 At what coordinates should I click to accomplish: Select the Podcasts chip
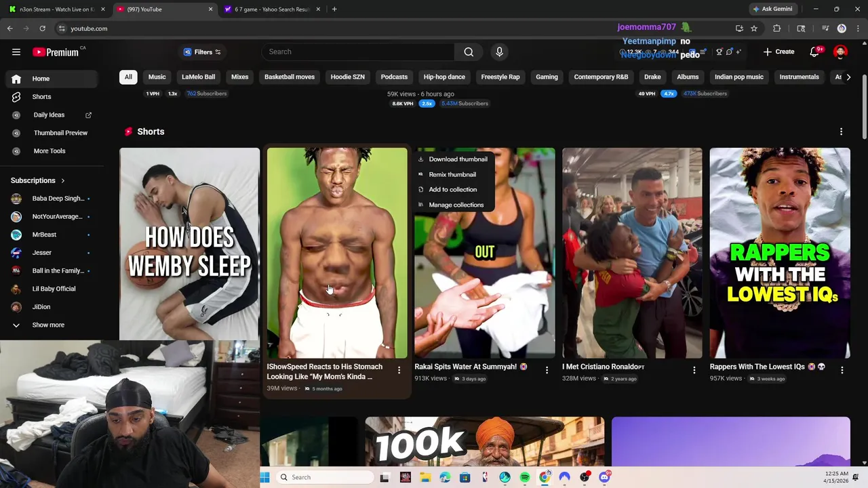394,77
